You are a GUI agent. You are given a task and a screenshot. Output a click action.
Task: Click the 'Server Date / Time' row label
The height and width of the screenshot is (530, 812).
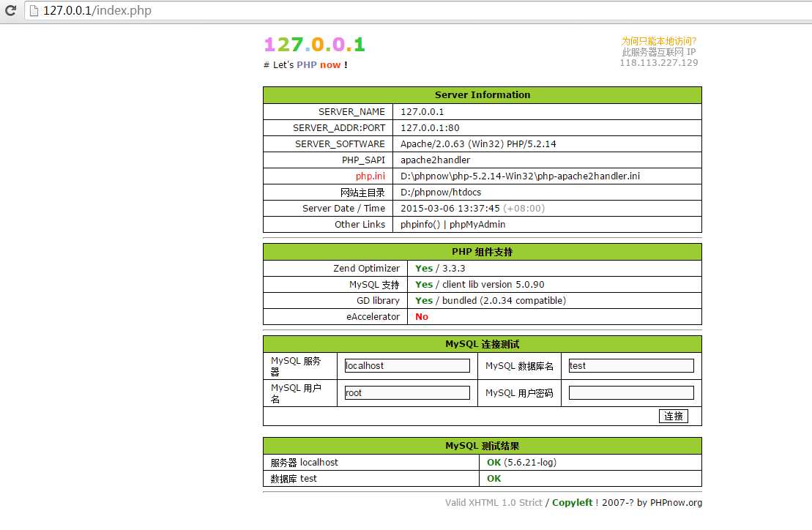coord(344,208)
